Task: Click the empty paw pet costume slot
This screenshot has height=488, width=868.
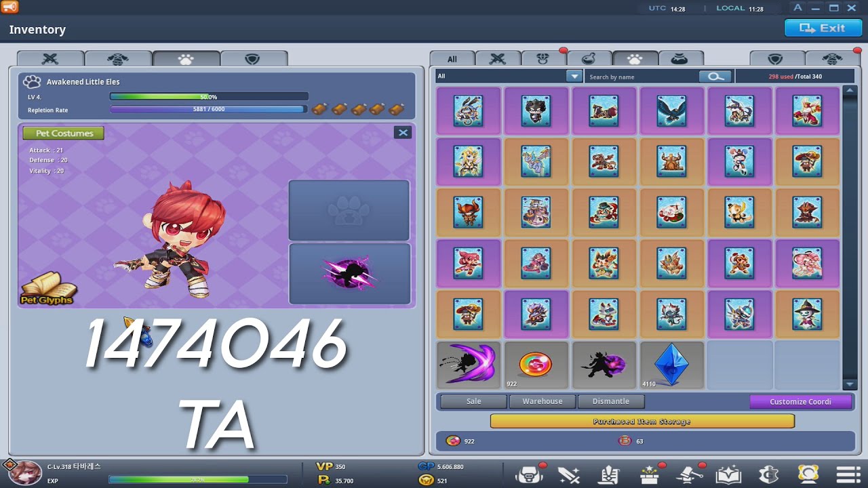Action: point(349,210)
